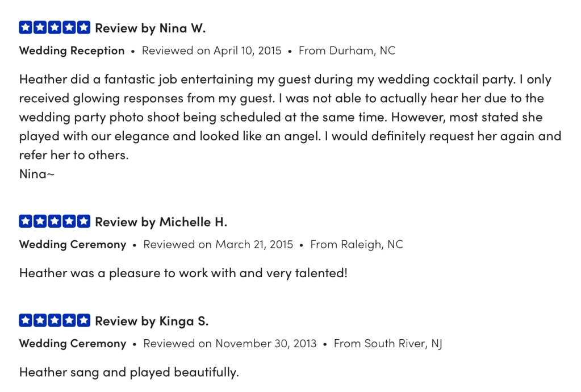Click the fourth star in Kinga S.'s rating
Viewport: 581px width, 392px height.
point(69,320)
